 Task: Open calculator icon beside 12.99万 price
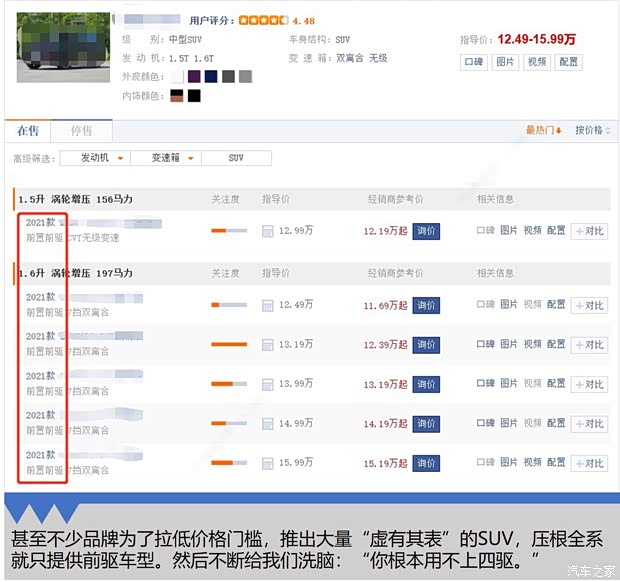tap(268, 231)
